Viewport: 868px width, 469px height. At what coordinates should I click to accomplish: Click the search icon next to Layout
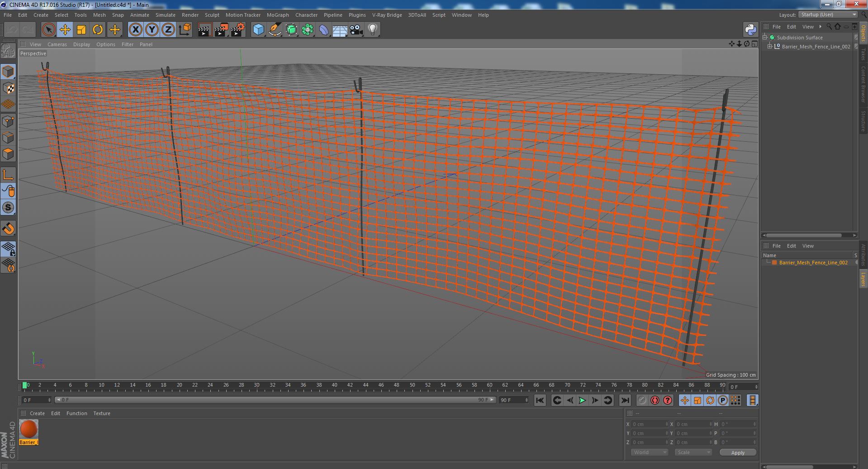pyautogui.click(x=863, y=14)
